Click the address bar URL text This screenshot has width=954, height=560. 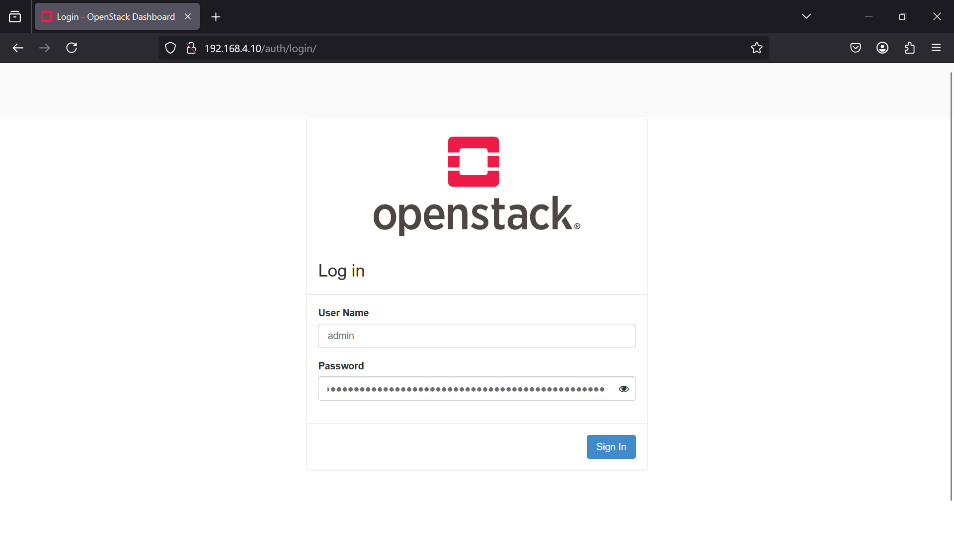(x=260, y=49)
